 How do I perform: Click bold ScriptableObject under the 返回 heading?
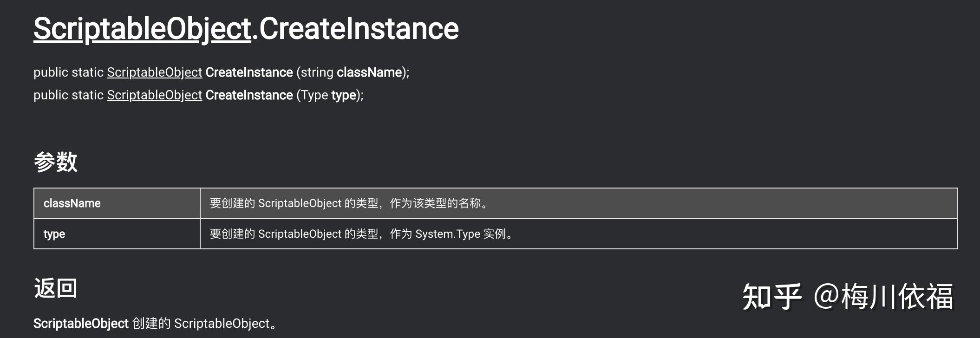point(81,324)
